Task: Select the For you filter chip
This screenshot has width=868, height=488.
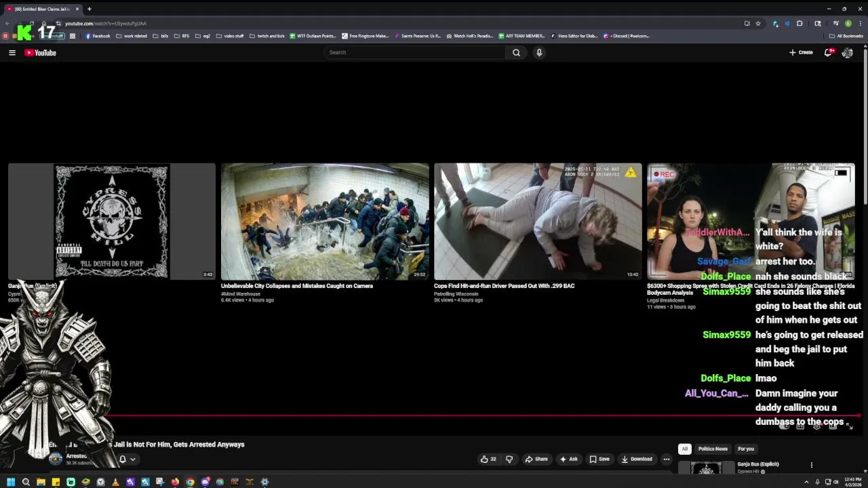Action: point(746,449)
